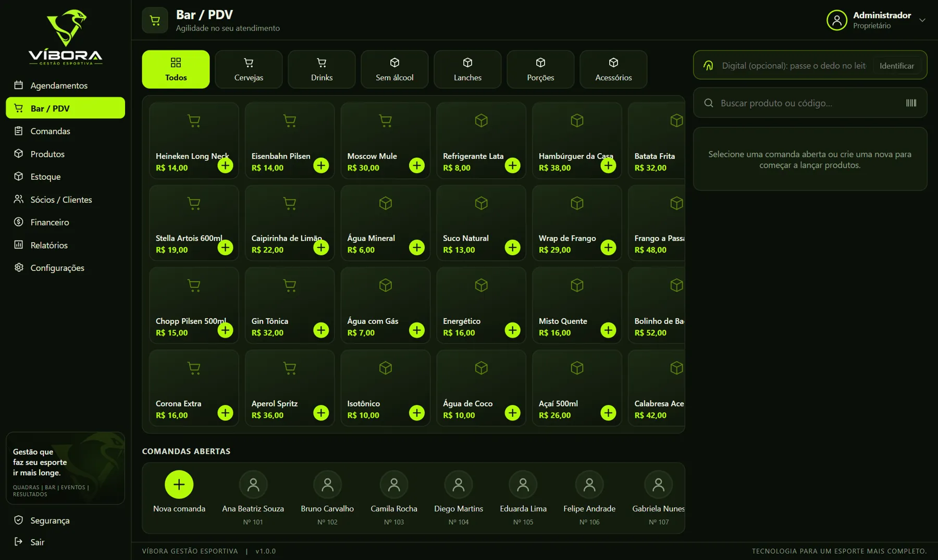Screen dimensions: 938x560
Task: Create new comanda with green plus circle
Action: tap(179, 484)
